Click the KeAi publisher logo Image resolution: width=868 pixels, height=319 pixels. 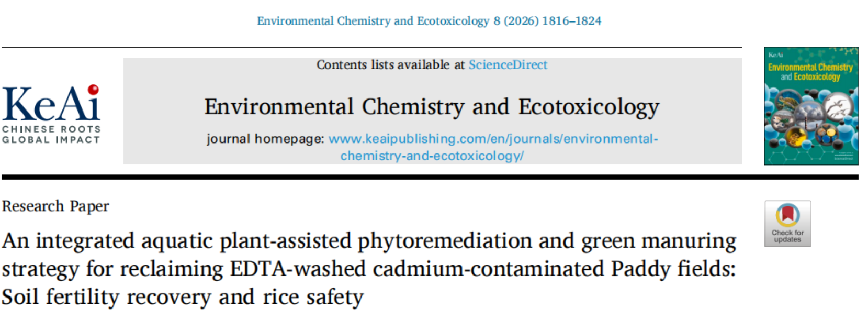(x=51, y=105)
